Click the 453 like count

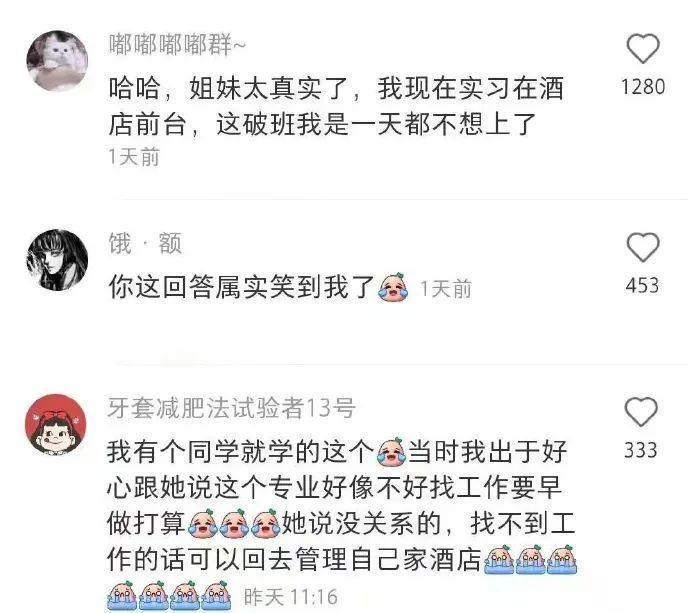[x=642, y=285]
